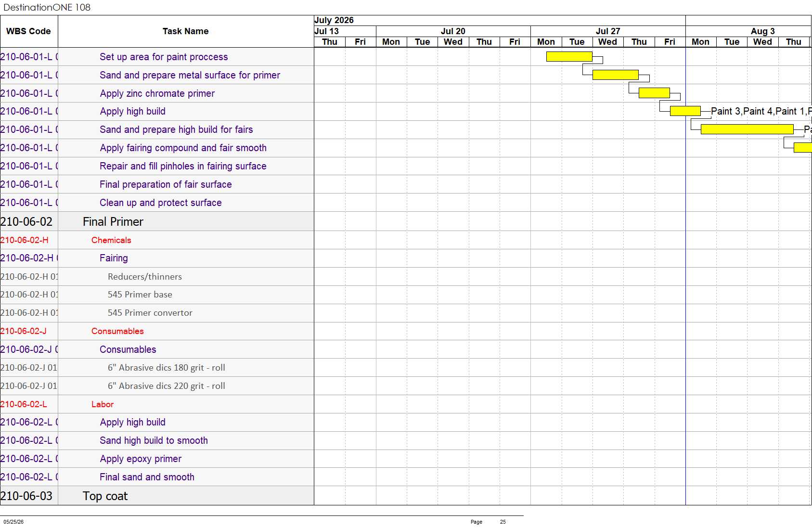
Task: Click the yellow bar for Sand and prepare high build for fairs
Action: (x=747, y=129)
